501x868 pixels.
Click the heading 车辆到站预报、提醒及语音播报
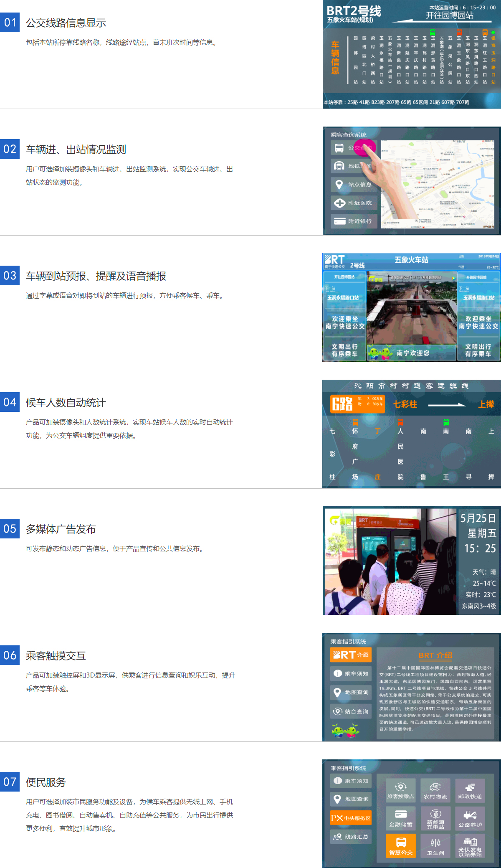[x=96, y=276]
